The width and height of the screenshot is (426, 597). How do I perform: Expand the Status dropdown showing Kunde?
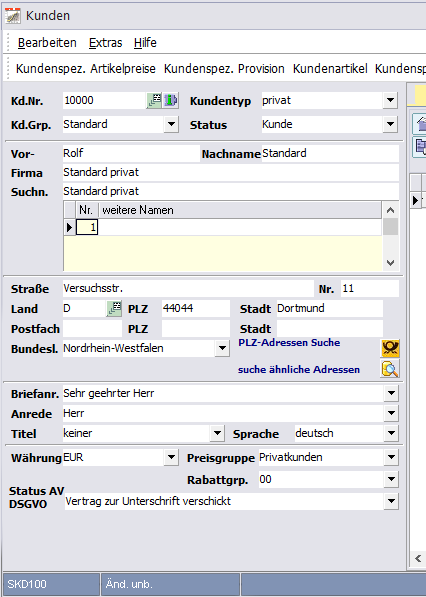click(x=390, y=124)
